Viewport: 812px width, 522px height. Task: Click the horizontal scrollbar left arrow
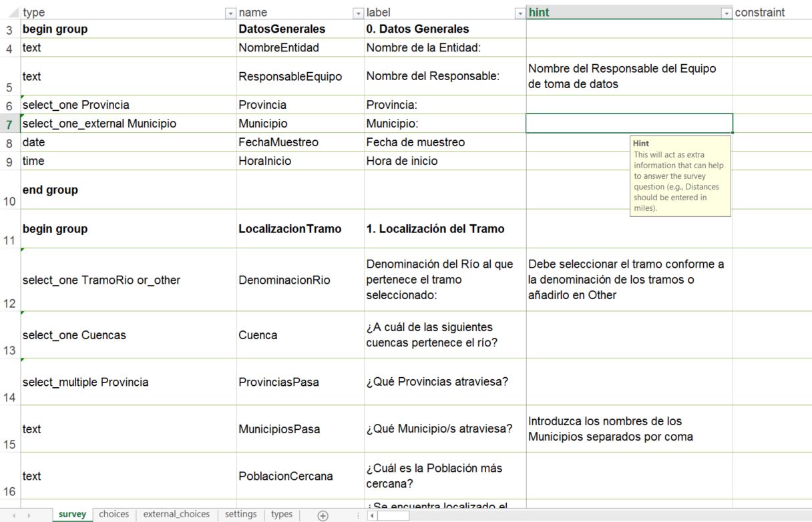(x=373, y=515)
